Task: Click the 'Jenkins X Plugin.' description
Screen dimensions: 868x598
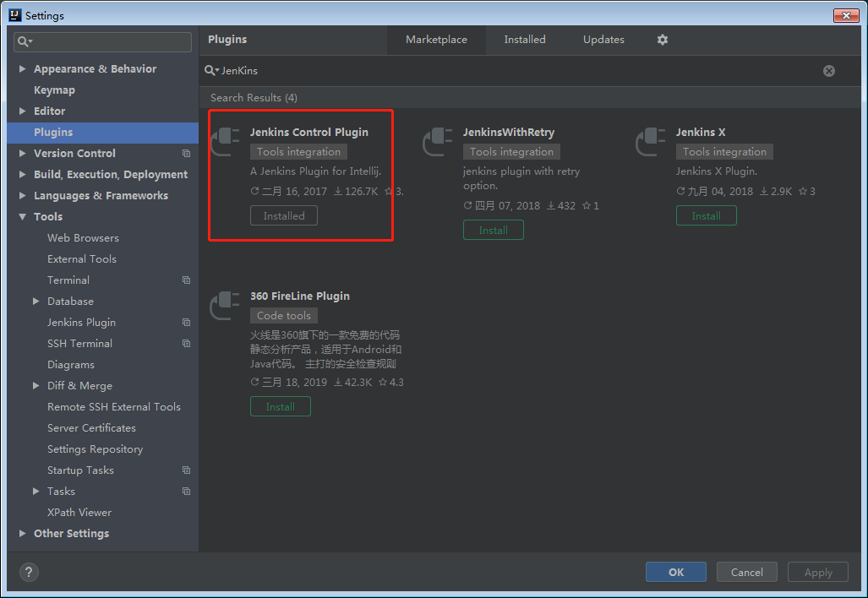Action: 717,171
